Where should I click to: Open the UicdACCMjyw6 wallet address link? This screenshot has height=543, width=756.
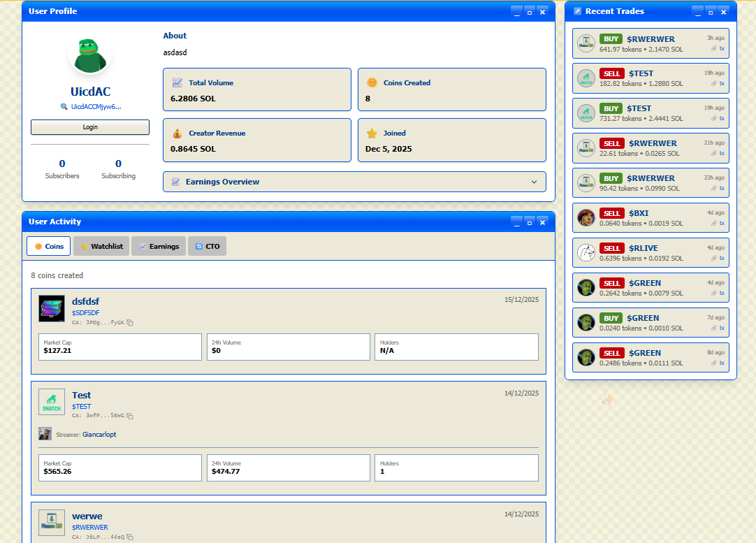click(x=96, y=107)
